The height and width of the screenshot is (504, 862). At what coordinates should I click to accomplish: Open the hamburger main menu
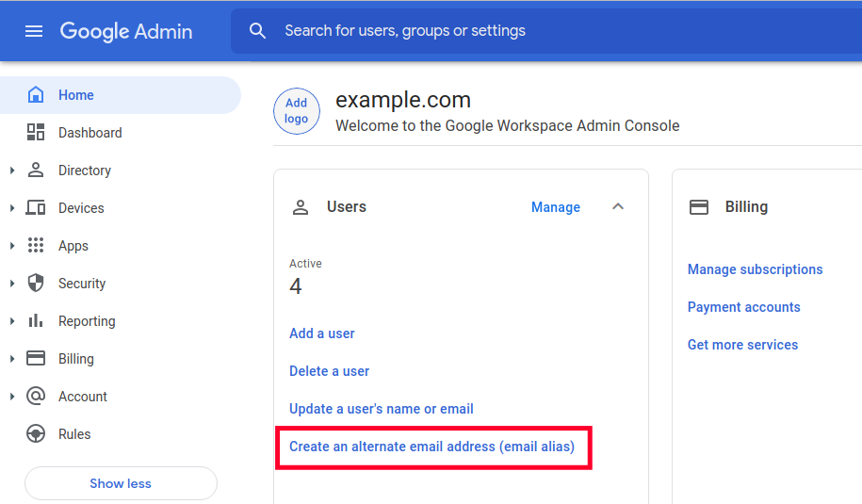[x=34, y=31]
